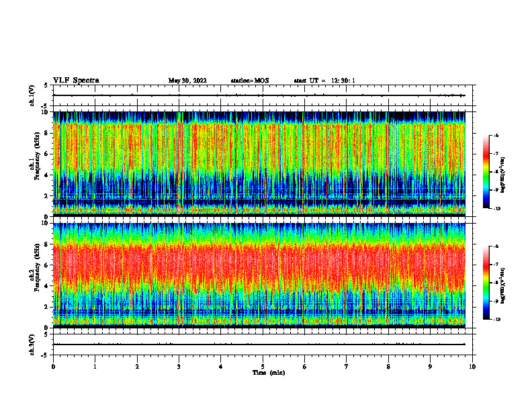This screenshot has width=532, height=411.
Task: Click the "ch.3(V)" waveform axis label
Action: (32, 345)
